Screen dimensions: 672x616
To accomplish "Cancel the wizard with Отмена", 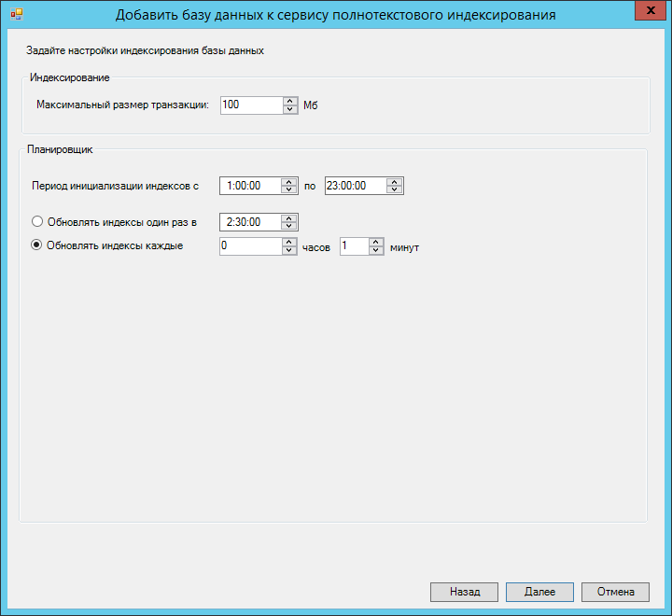I will pos(614,592).
